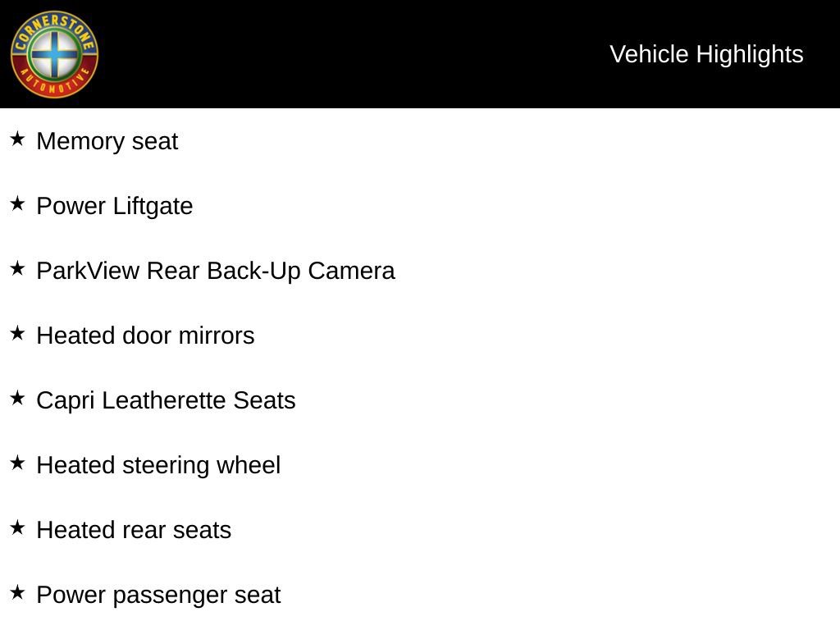This screenshot has width=840, height=630.
Task: Select the ParkView Rear Back-Up Camera text
Action: point(216,271)
